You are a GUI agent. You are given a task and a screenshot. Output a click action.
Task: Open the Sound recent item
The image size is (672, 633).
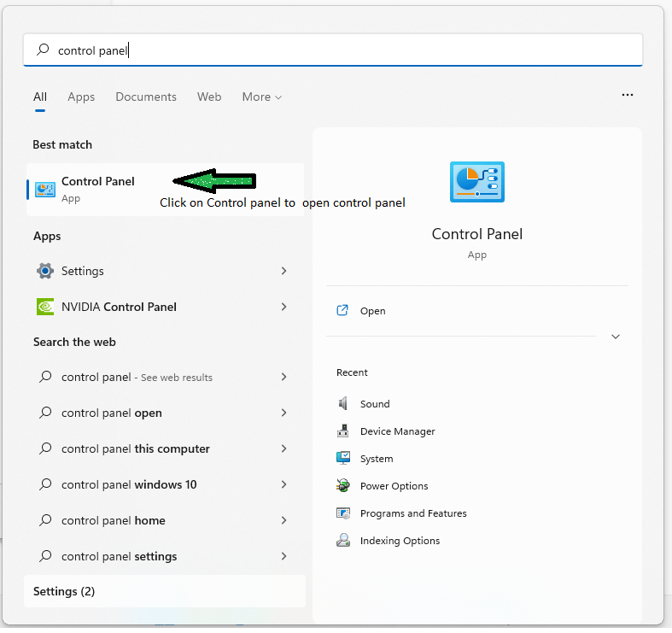pos(375,404)
